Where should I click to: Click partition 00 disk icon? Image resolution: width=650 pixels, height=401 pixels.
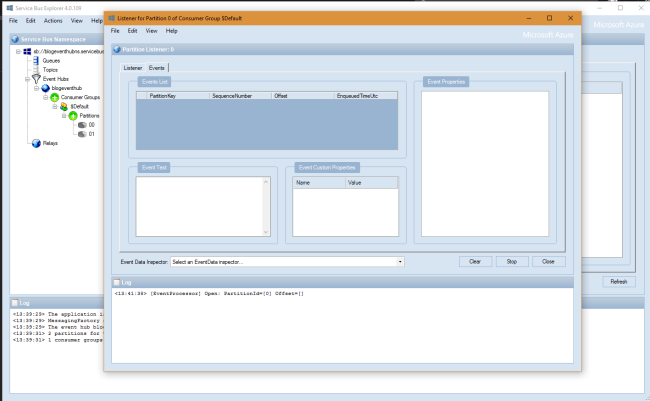[82, 125]
